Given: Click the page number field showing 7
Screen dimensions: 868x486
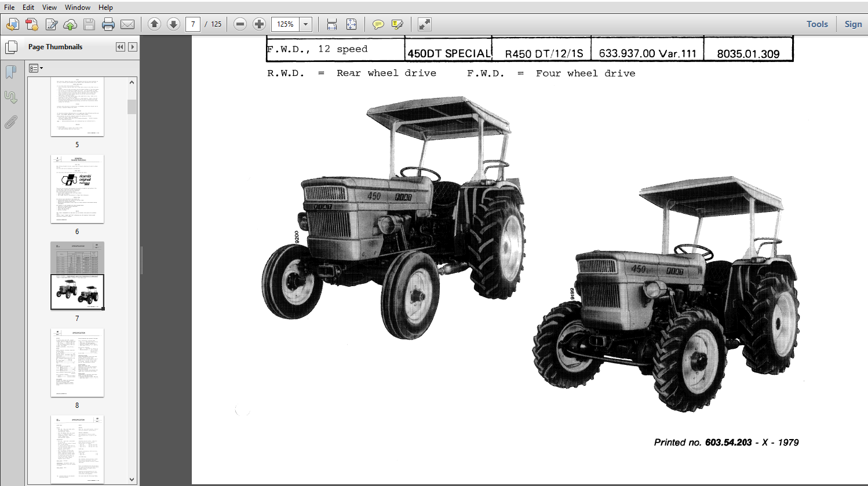Looking at the screenshot, I should pyautogui.click(x=193, y=24).
